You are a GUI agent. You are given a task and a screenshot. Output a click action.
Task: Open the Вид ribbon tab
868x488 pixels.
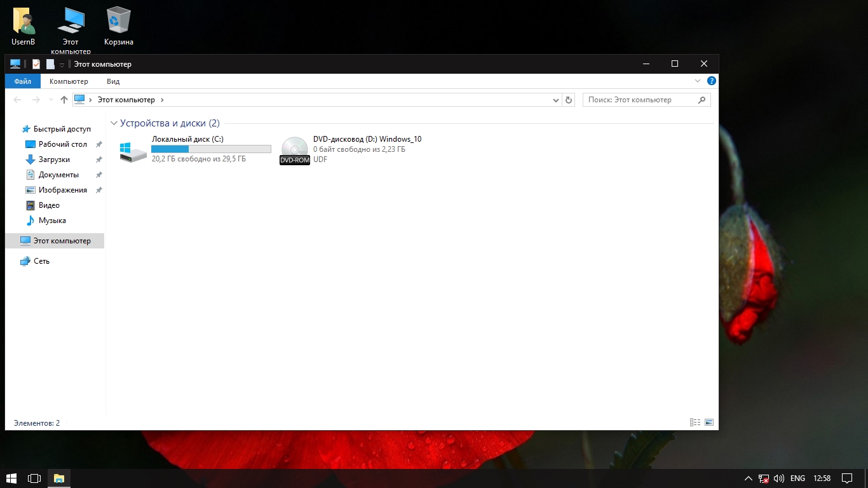coord(113,81)
